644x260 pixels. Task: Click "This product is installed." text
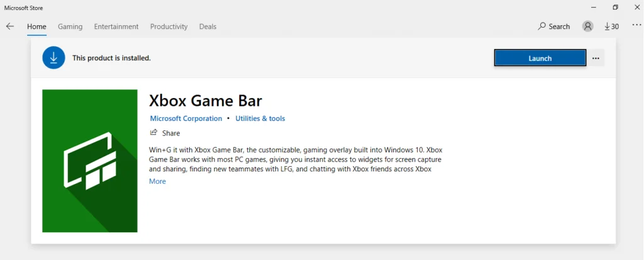click(111, 58)
